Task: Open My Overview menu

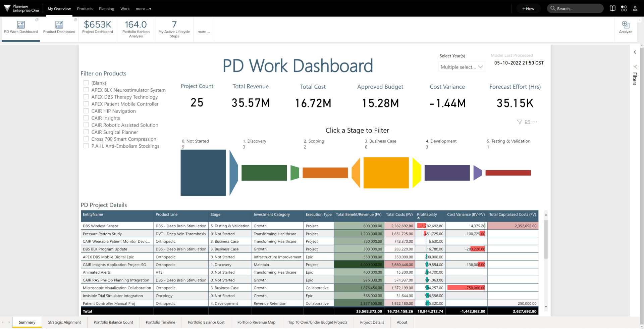Action: tap(59, 9)
